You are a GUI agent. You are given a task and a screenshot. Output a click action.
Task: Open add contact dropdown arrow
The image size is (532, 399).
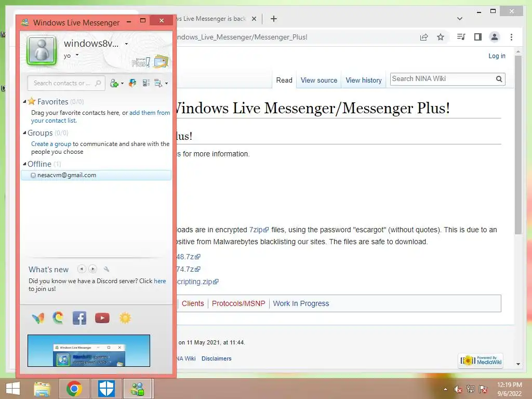(122, 84)
